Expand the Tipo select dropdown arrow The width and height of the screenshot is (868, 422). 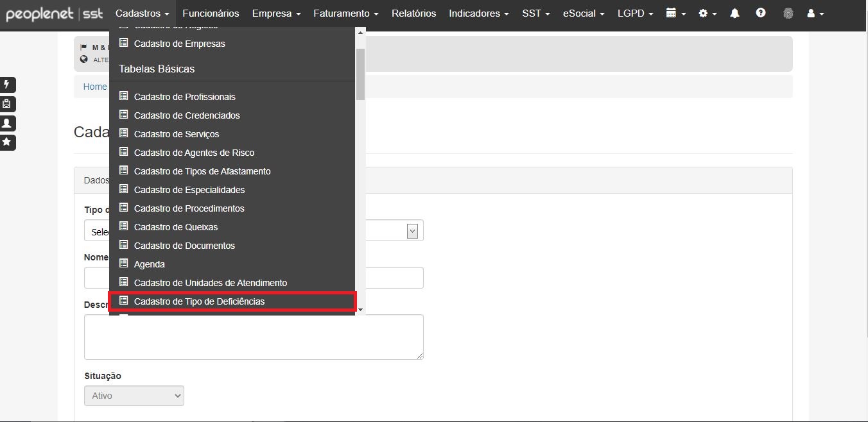(413, 231)
